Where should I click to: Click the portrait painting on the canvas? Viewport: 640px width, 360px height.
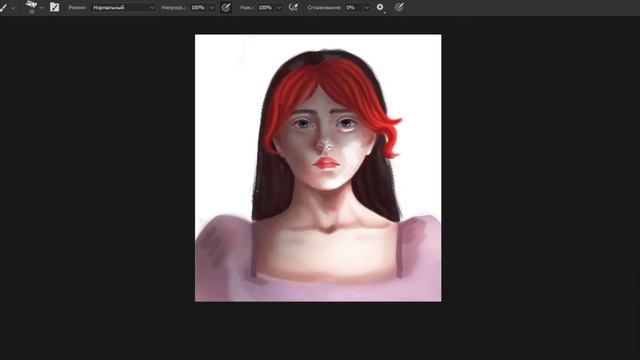(318, 168)
